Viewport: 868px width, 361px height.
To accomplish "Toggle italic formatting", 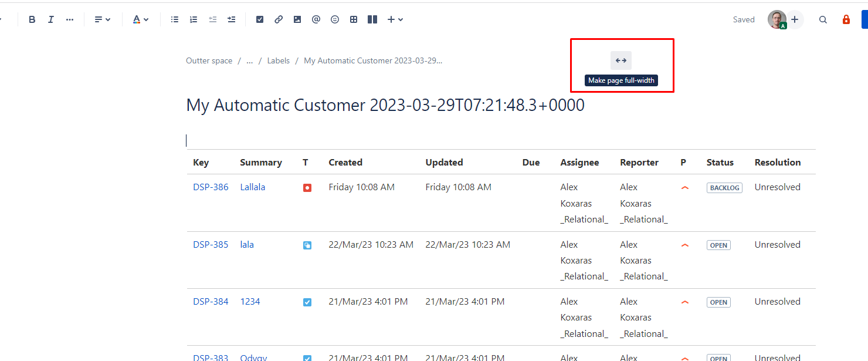I will click(x=51, y=19).
